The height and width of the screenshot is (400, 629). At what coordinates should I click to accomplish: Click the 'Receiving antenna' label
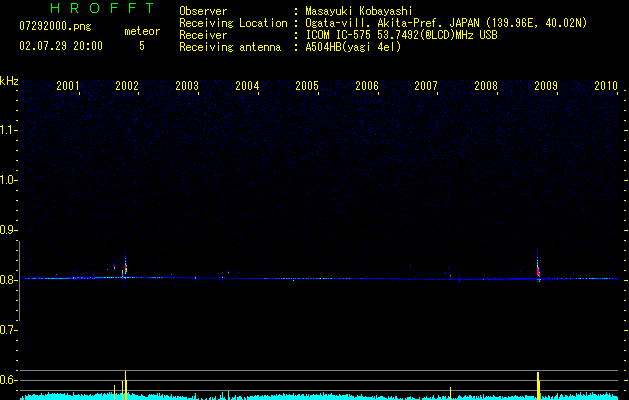pos(230,47)
